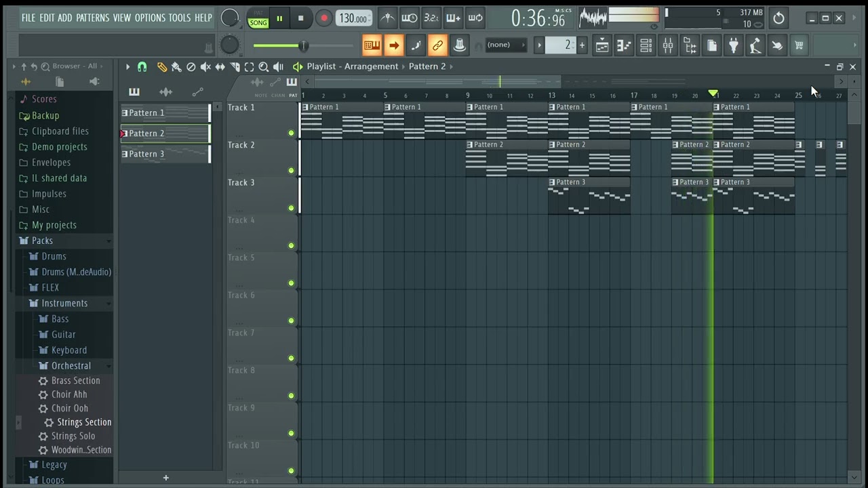Mute Track 8 with its green light

(292, 396)
